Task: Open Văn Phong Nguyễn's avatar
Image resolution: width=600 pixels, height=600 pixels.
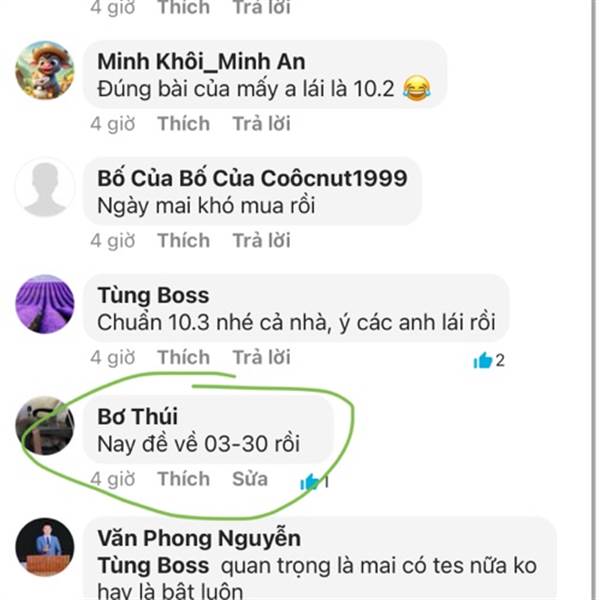Action: (45, 547)
